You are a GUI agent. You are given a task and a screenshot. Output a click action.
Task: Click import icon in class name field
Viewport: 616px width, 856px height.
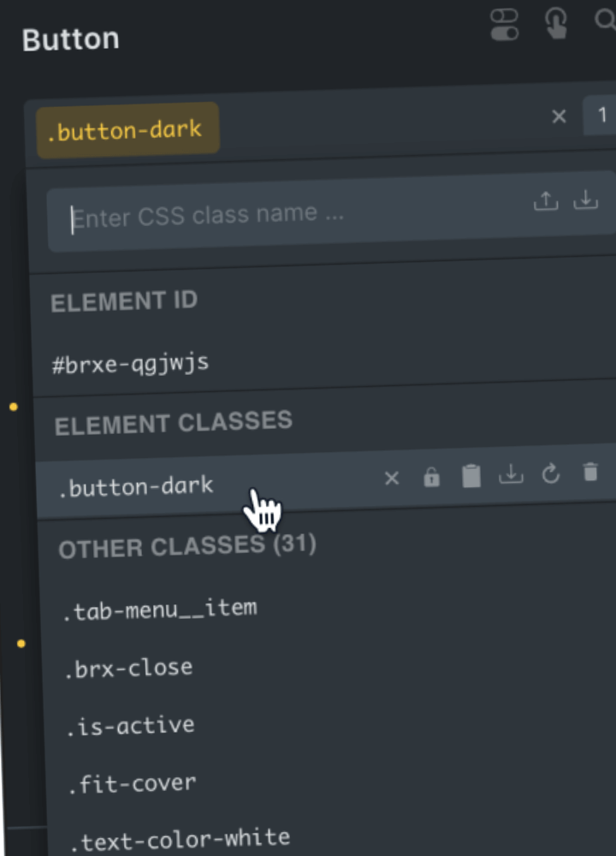tap(585, 200)
